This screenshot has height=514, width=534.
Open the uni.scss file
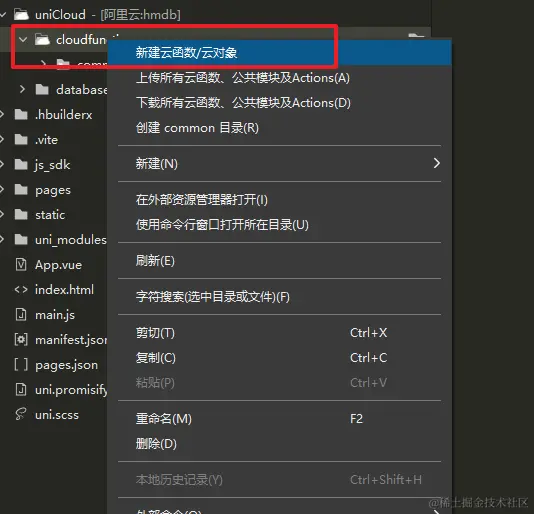[57, 415]
